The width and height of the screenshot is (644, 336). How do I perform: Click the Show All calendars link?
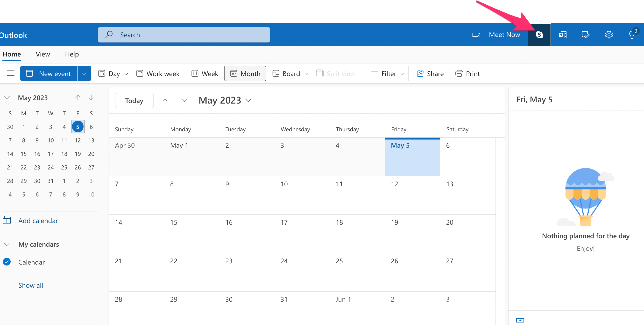tap(31, 285)
